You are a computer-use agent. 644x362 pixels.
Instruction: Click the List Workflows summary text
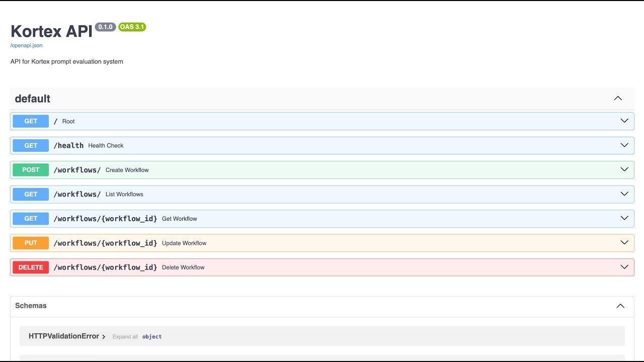(x=124, y=194)
